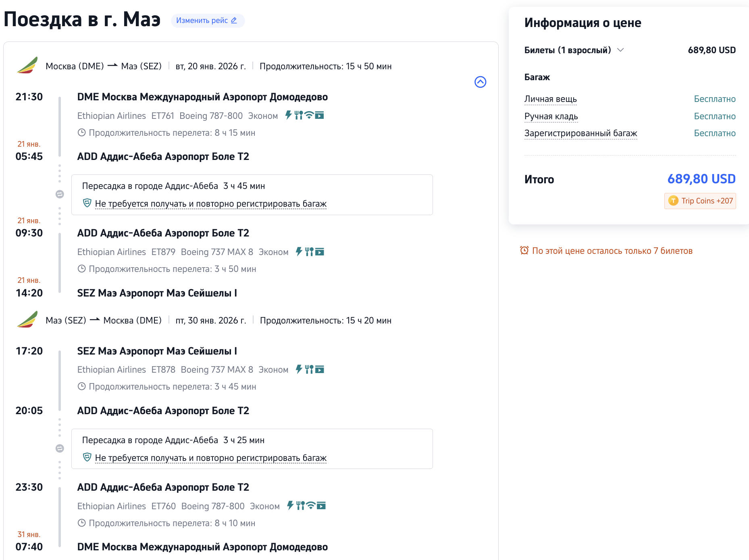Open the return layover baggage re-check info link
This screenshot has width=749, height=560.
click(210, 458)
